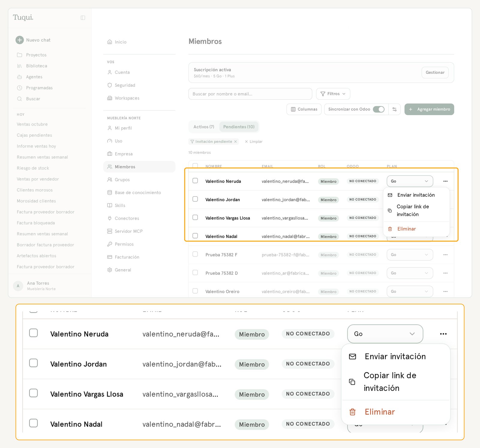
Task: Open plan dropdown for Prueba 75382 D
Action: (x=410, y=273)
